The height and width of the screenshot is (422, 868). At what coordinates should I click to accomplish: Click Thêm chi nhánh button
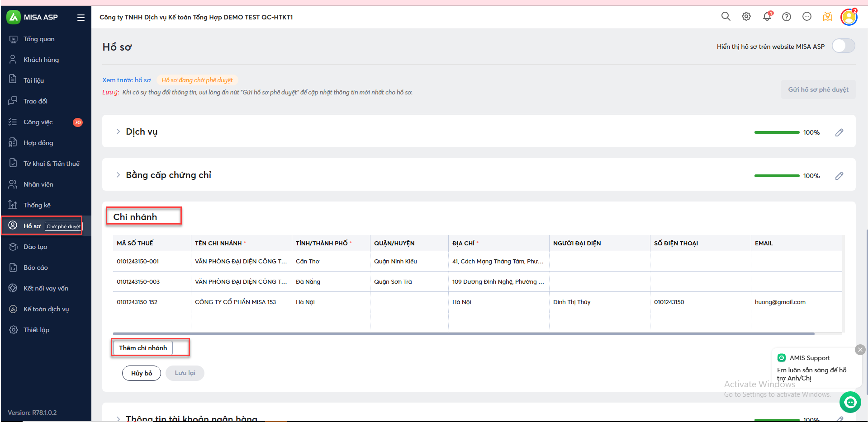(x=143, y=348)
